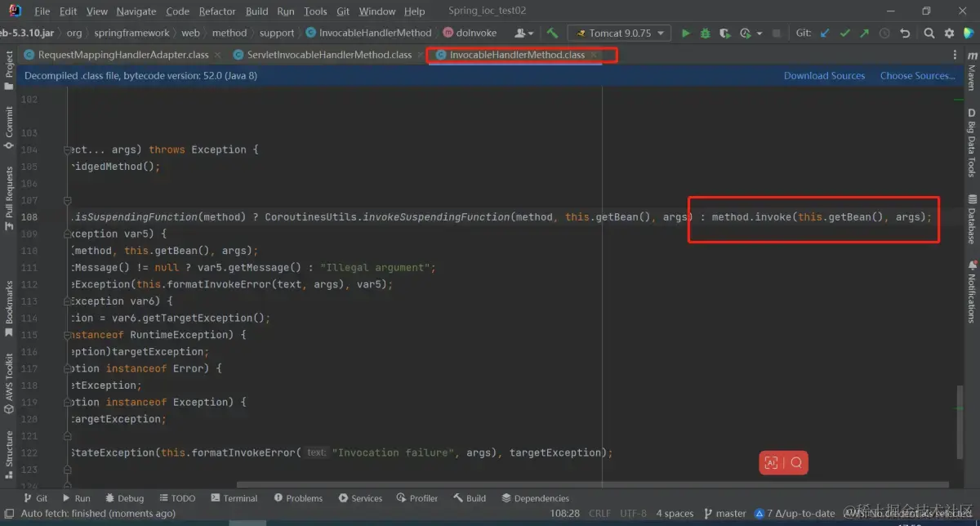Screen dimensions: 980x526
Task: Click Choose Sources link
Action: coord(917,75)
